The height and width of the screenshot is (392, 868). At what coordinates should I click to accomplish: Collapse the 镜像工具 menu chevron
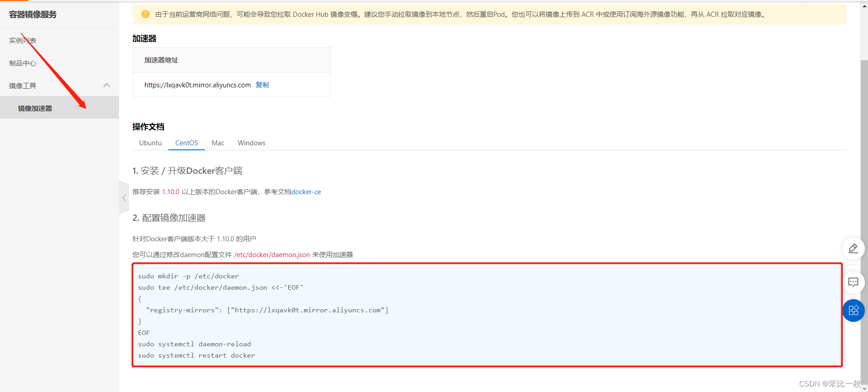(x=107, y=85)
